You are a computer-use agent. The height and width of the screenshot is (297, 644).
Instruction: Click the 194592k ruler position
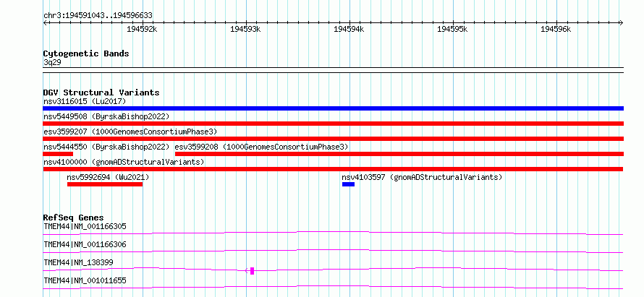[142, 29]
